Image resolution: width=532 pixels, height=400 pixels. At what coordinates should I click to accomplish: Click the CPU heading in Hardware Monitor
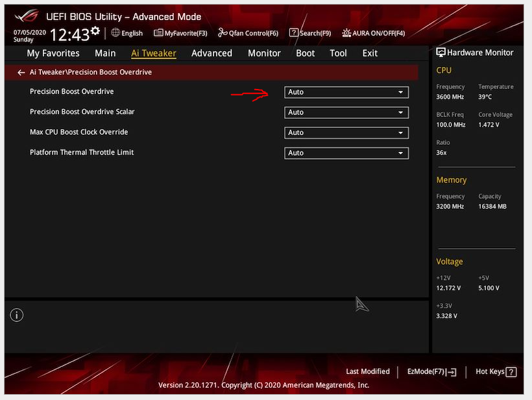point(444,70)
